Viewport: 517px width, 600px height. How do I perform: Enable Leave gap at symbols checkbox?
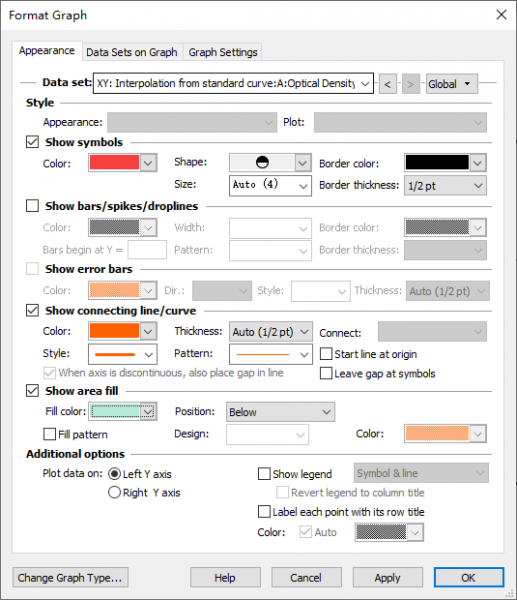326,373
